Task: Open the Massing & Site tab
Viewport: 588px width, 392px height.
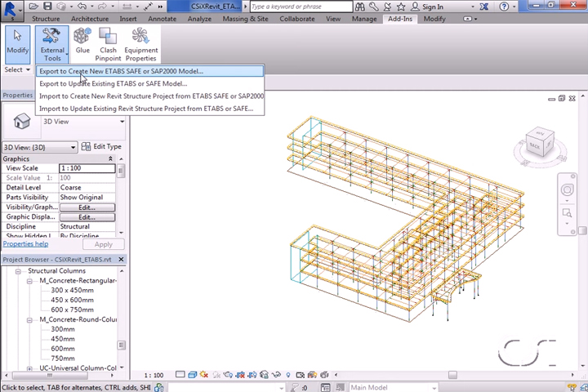Action: point(245,19)
